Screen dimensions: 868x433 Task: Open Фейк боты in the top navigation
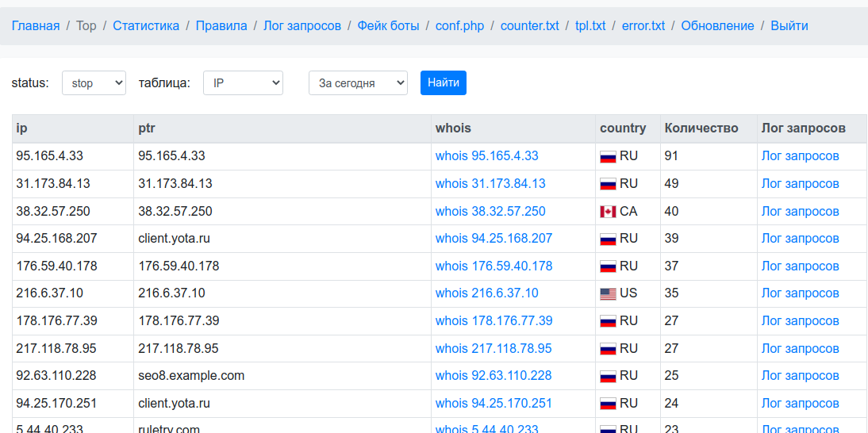pyautogui.click(x=388, y=26)
